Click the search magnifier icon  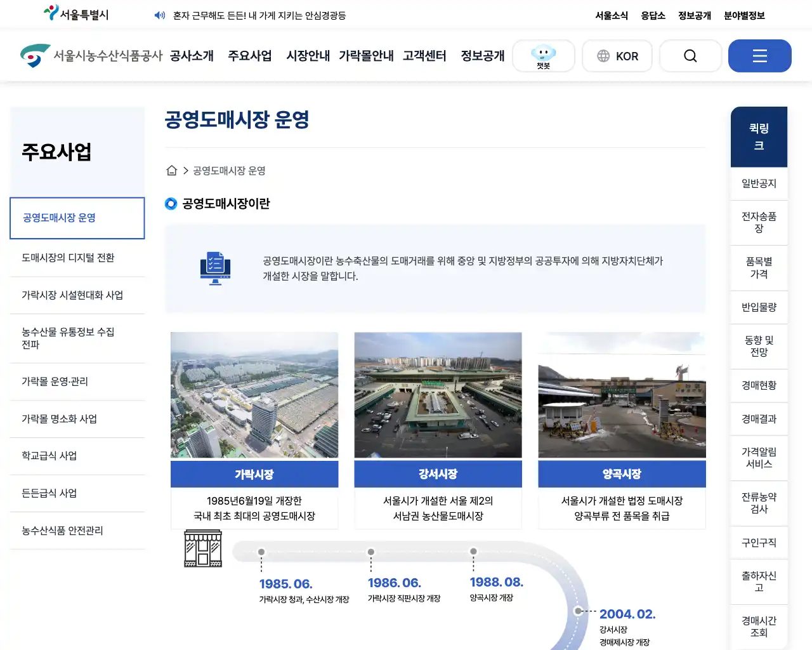(690, 56)
